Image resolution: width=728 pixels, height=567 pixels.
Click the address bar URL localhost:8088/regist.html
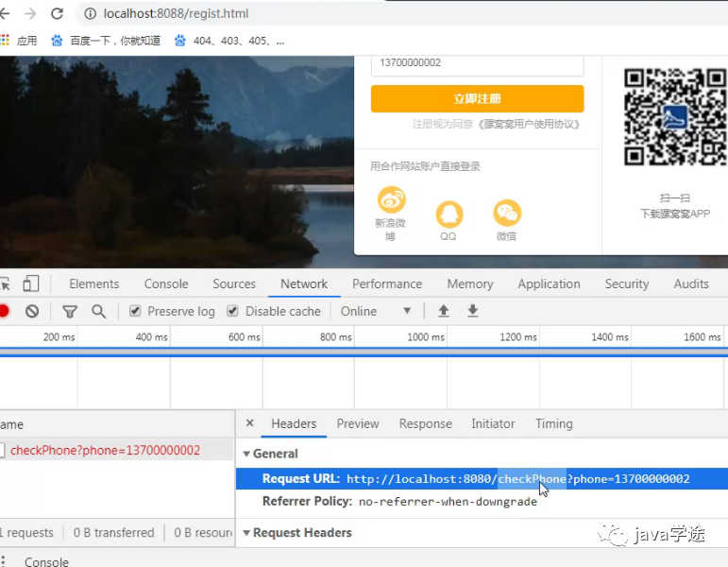[176, 14]
